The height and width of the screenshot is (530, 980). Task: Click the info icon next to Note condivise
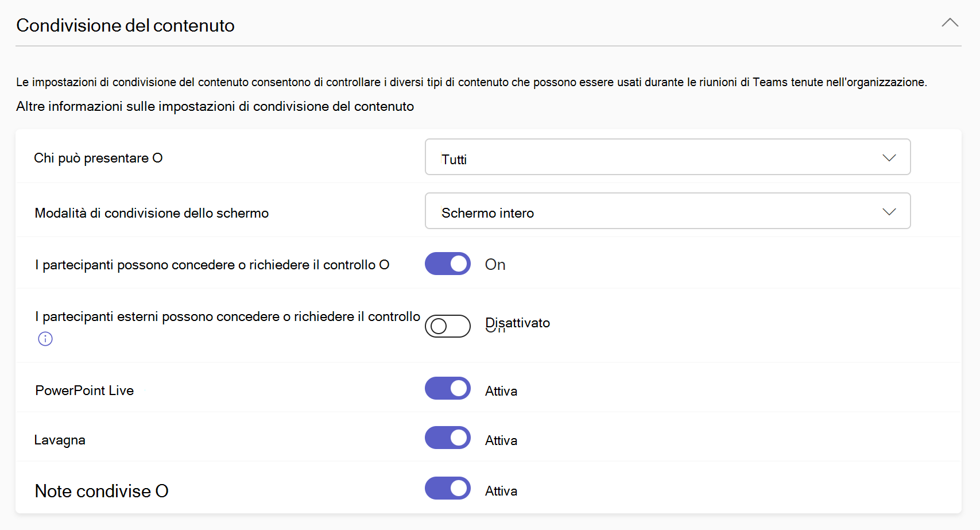162,491
